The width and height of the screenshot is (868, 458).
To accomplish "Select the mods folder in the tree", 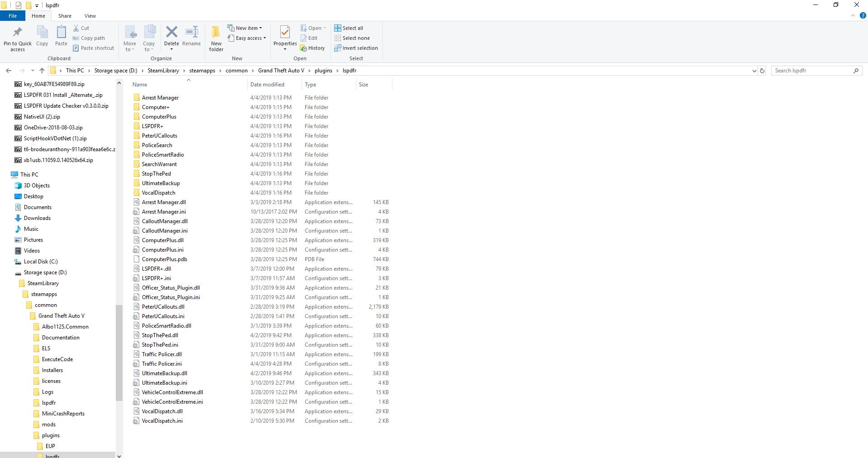I will point(49,425).
